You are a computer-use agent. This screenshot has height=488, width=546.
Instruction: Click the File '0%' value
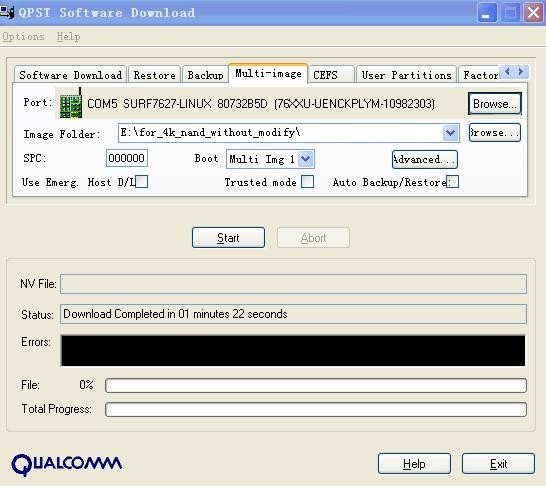pyautogui.click(x=86, y=385)
